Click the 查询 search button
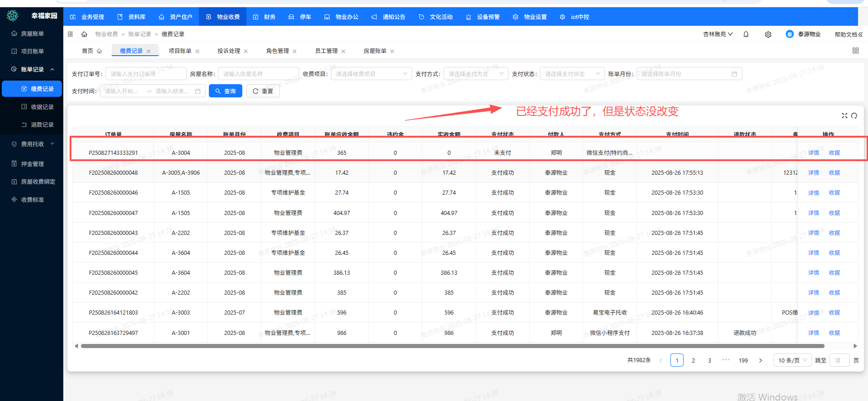The image size is (868, 401). point(225,91)
